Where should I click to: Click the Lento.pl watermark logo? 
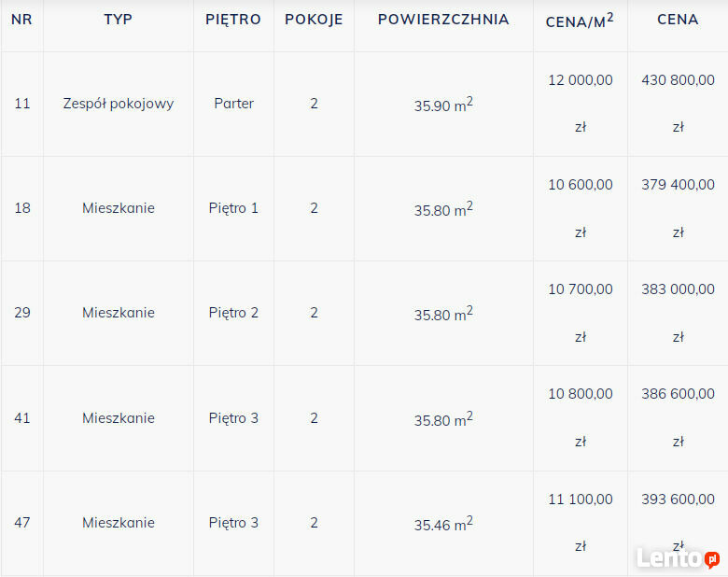coord(678,558)
